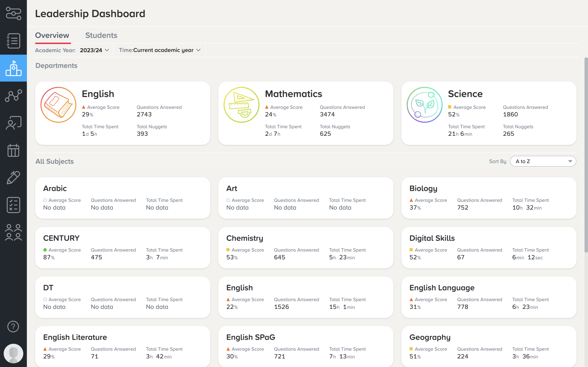The height and width of the screenshot is (367, 588).
Task: Expand the Academic Year 2023/24 dropdown
Action: click(94, 50)
